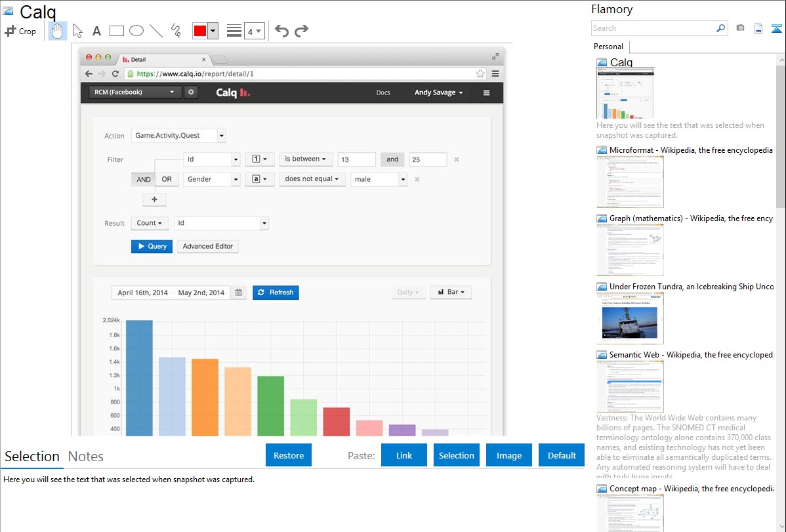Image resolution: width=786 pixels, height=532 pixels.
Task: Activate the hand pan tool
Action: coord(58,31)
